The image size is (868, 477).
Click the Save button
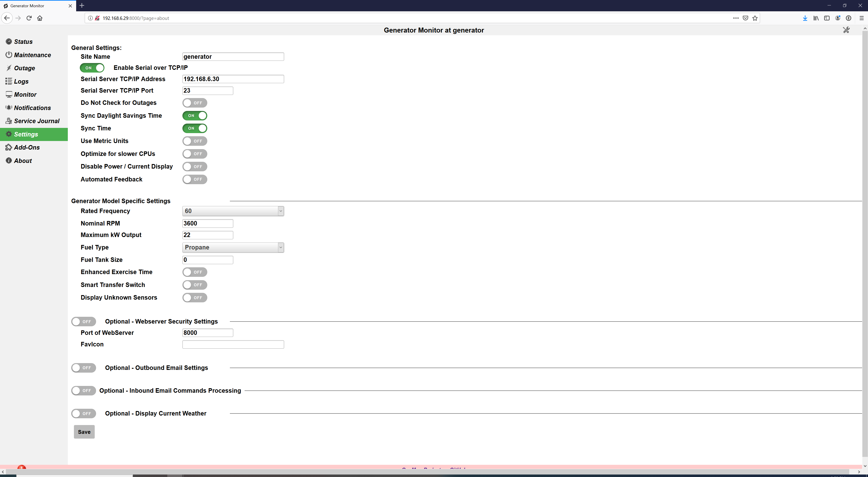click(84, 432)
